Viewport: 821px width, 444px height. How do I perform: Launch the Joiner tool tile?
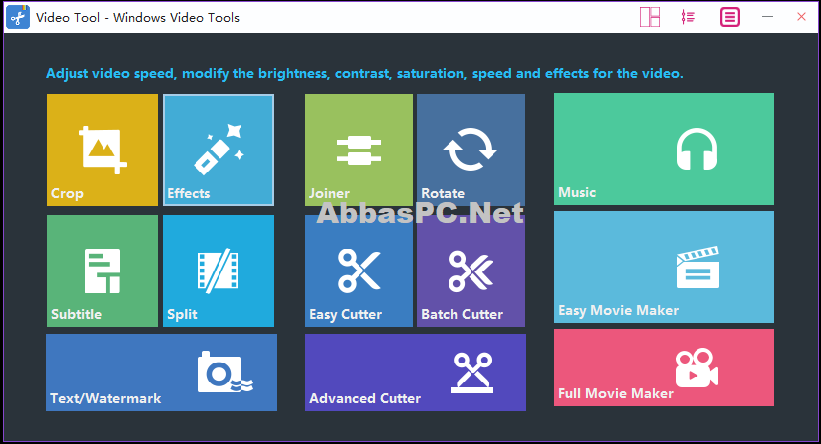point(359,150)
